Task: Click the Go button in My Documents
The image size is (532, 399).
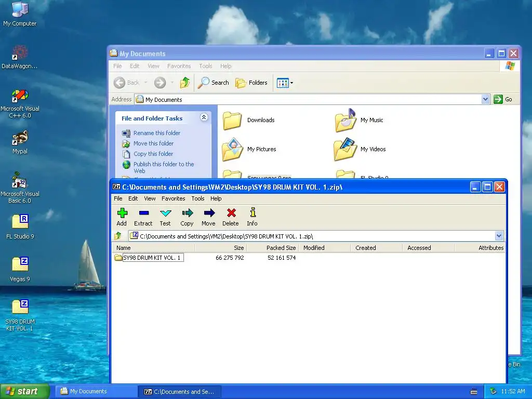Action: tap(503, 99)
